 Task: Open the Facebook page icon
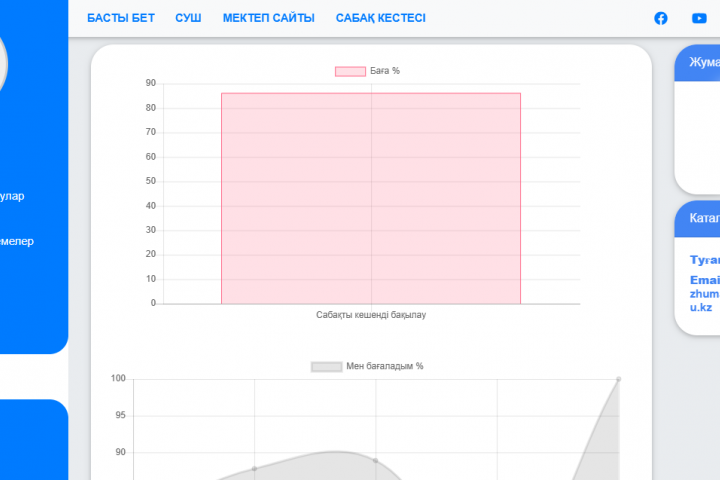(x=661, y=18)
